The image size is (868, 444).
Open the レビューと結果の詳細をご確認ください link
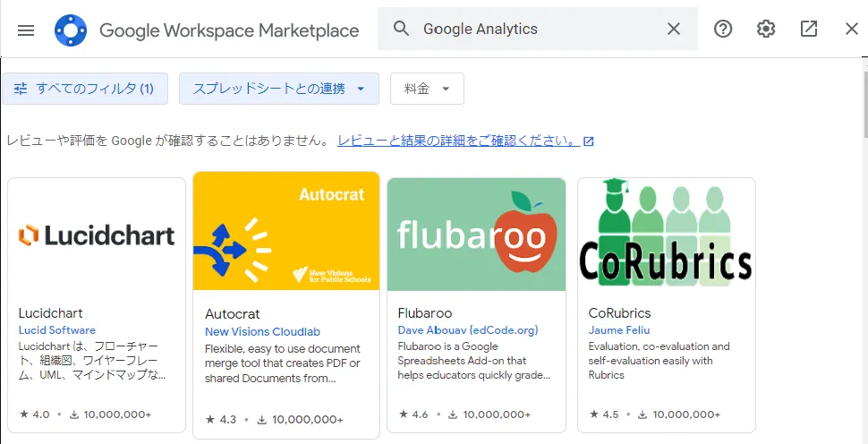pos(465,141)
